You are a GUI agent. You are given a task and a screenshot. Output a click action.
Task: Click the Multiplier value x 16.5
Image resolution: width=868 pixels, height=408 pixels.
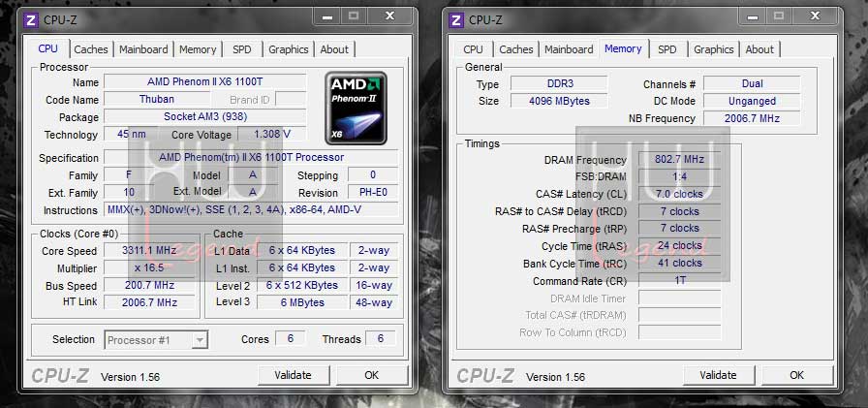click(149, 267)
